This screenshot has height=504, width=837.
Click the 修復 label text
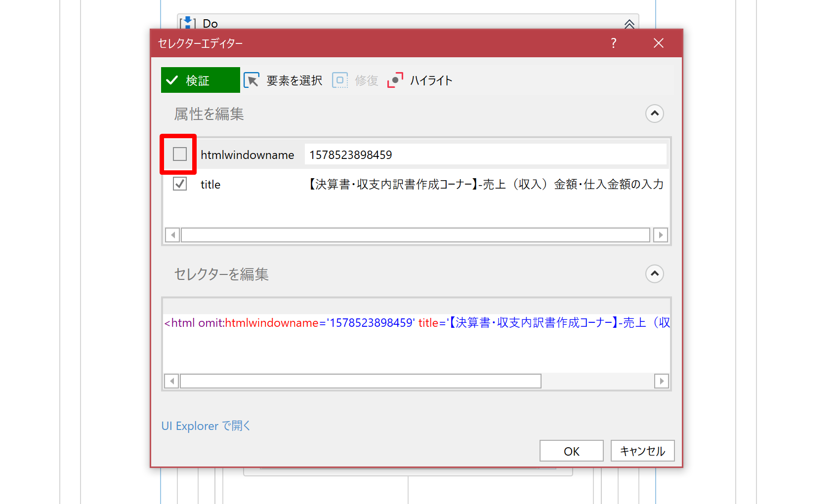click(x=366, y=80)
